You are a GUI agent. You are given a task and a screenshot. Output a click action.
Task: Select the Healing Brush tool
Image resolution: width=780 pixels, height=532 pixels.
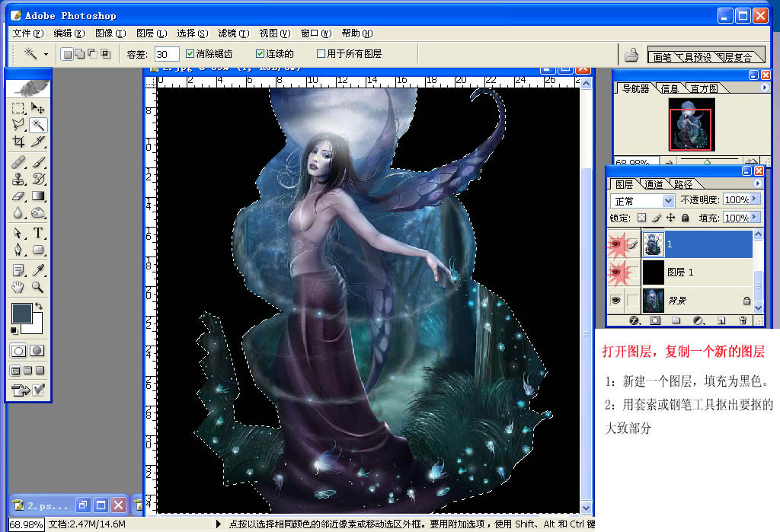(x=18, y=162)
